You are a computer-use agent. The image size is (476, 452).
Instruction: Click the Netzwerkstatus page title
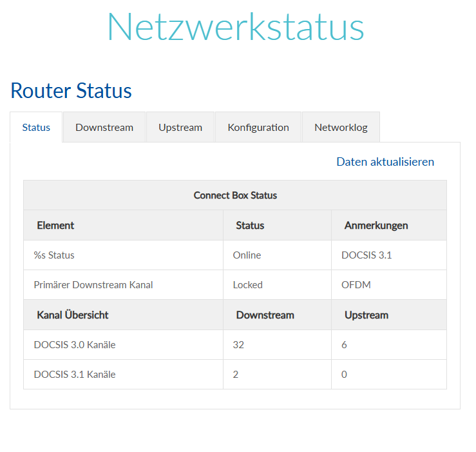236,27
